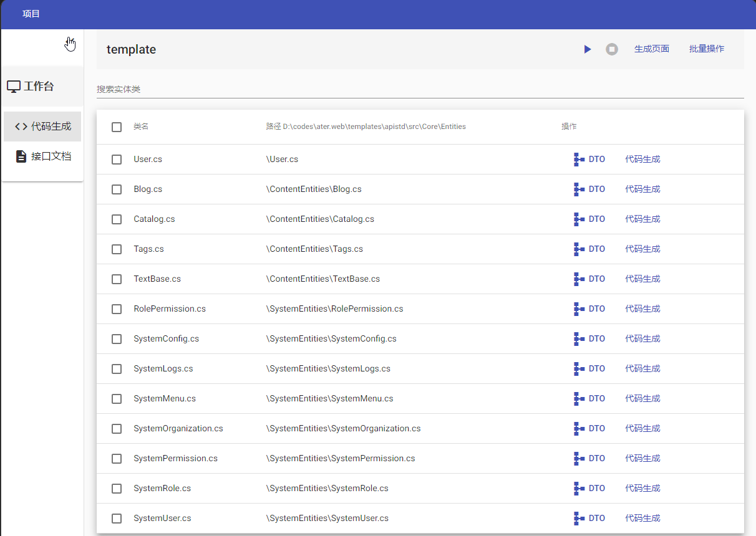Open DTO for Catalog.cs
Screen dimensions: 756x536
pyautogui.click(x=589, y=219)
